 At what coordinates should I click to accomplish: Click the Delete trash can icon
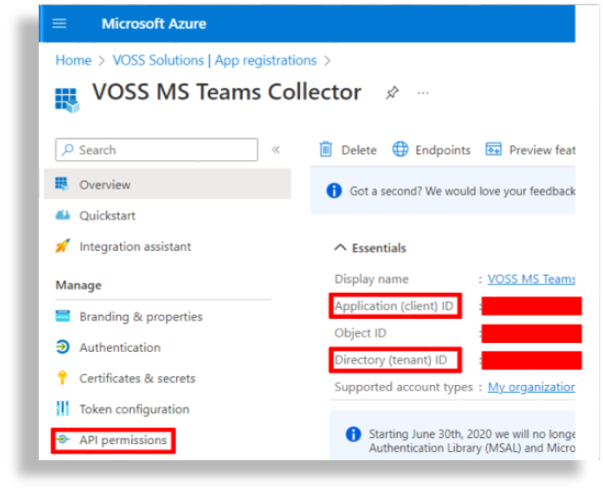pyautogui.click(x=326, y=149)
